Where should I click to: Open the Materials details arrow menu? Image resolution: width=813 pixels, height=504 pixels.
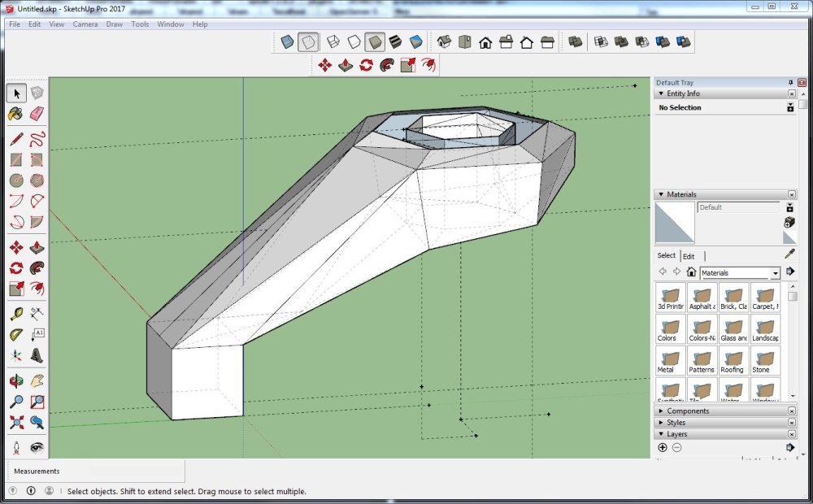coord(790,272)
